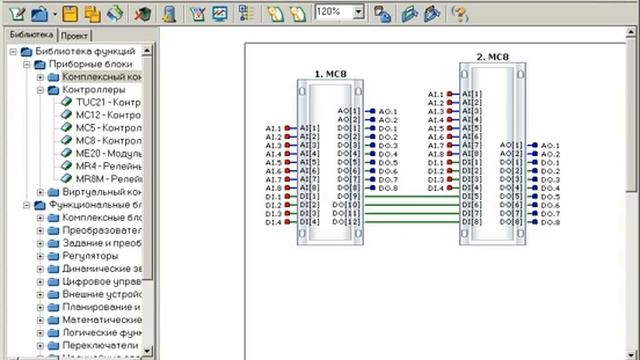Click the blue monitor chart toolbar icon

(x=220, y=14)
